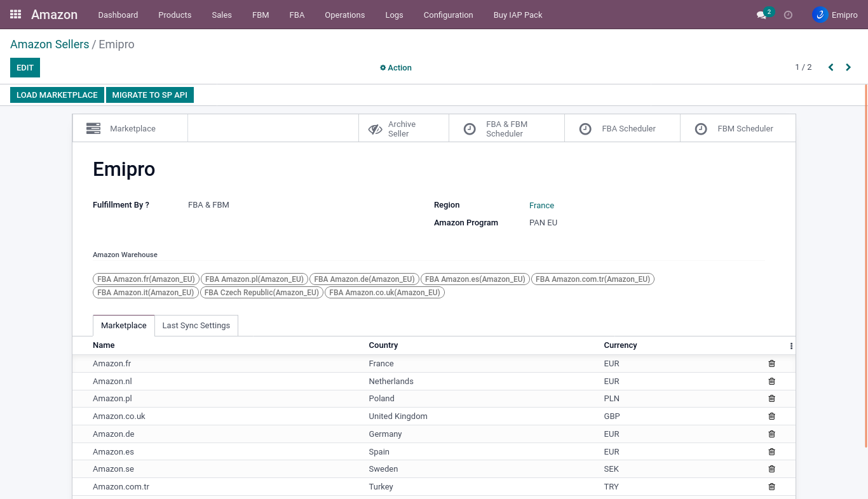Open the Logs menu
Screen dimensions: 868x499
[394, 15]
